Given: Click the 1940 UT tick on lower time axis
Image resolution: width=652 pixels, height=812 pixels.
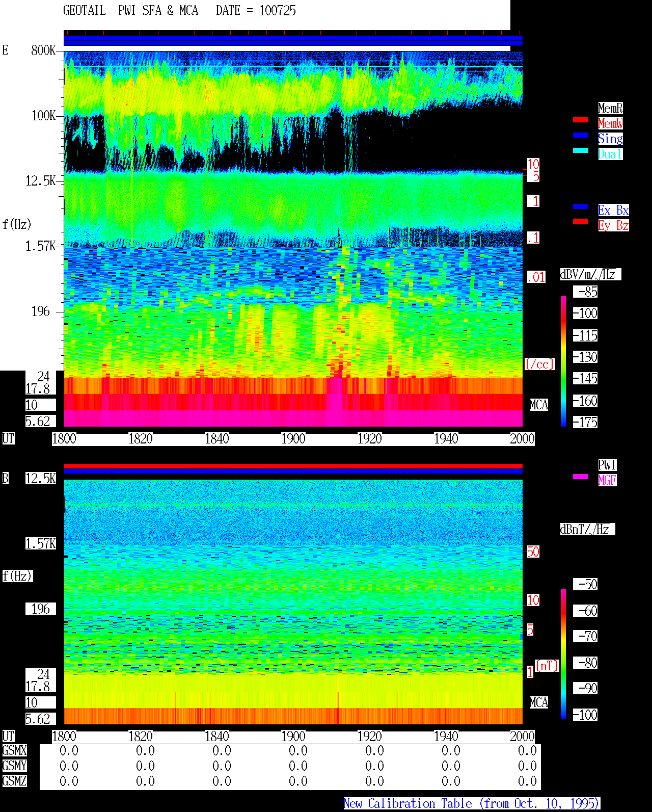Looking at the screenshot, I should 446,737.
